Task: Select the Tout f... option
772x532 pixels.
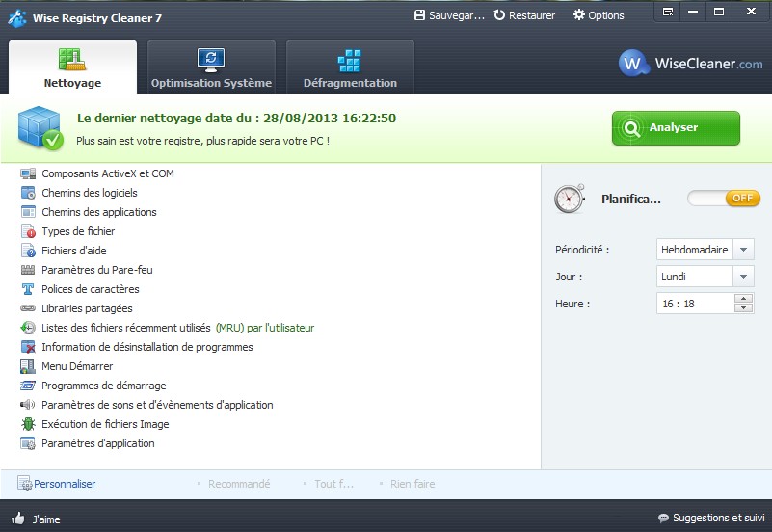Action: 333,484
